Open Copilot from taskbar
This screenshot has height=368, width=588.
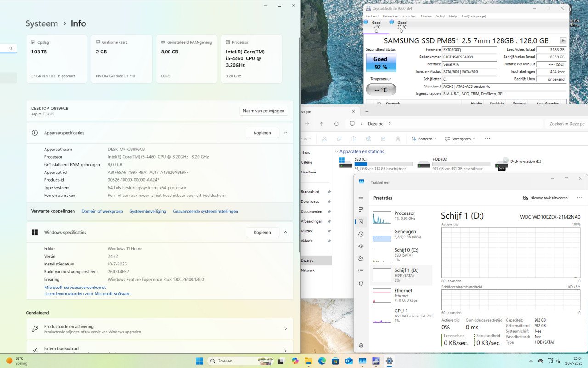tap(294, 361)
